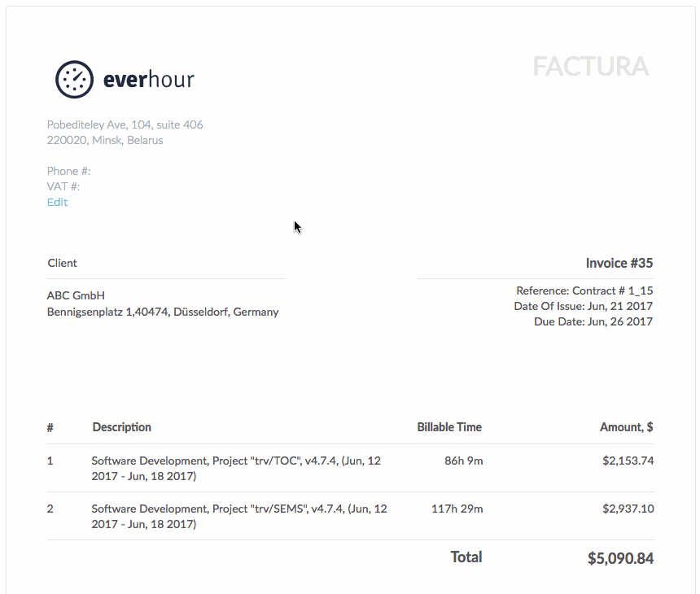Click the Pobediteley Ave company address line
The height and width of the screenshot is (594, 700).
[125, 124]
